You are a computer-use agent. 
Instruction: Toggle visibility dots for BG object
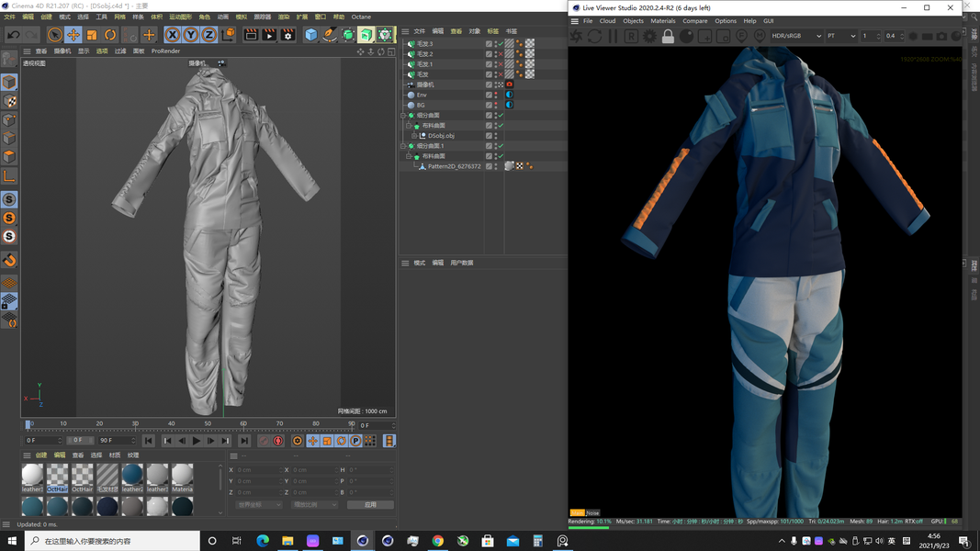point(497,105)
